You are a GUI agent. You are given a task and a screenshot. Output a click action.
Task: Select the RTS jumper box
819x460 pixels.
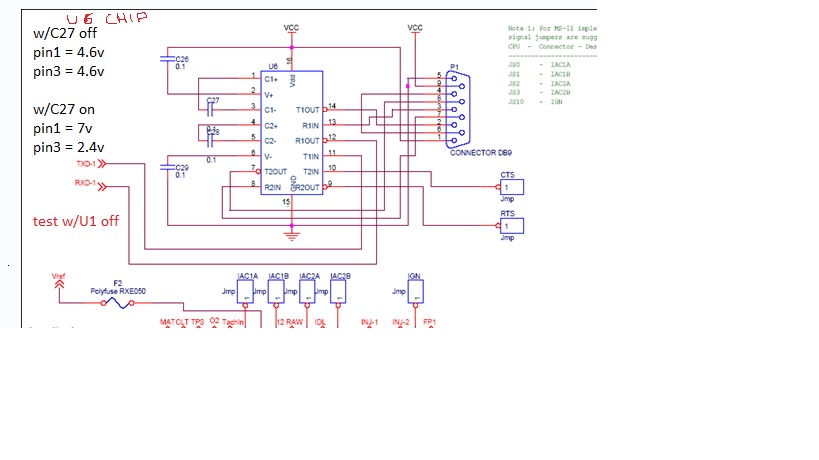512,226
